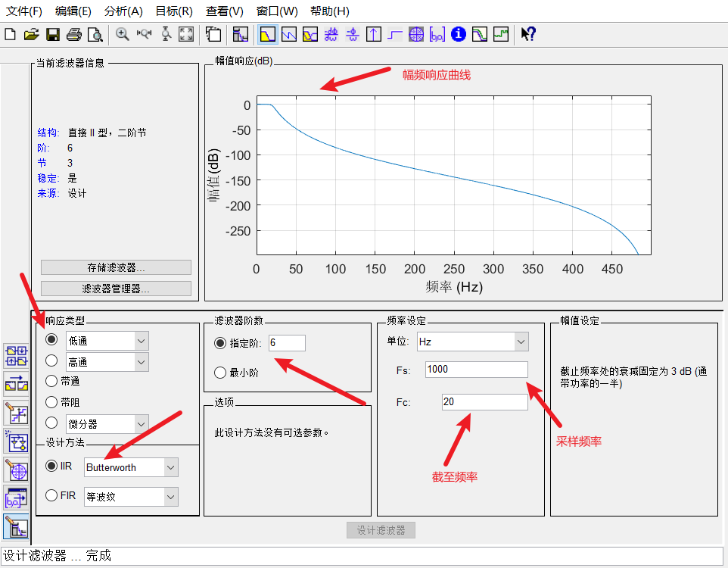Show the Impulse Response analysis
This screenshot has height=568, width=728.
373,34
